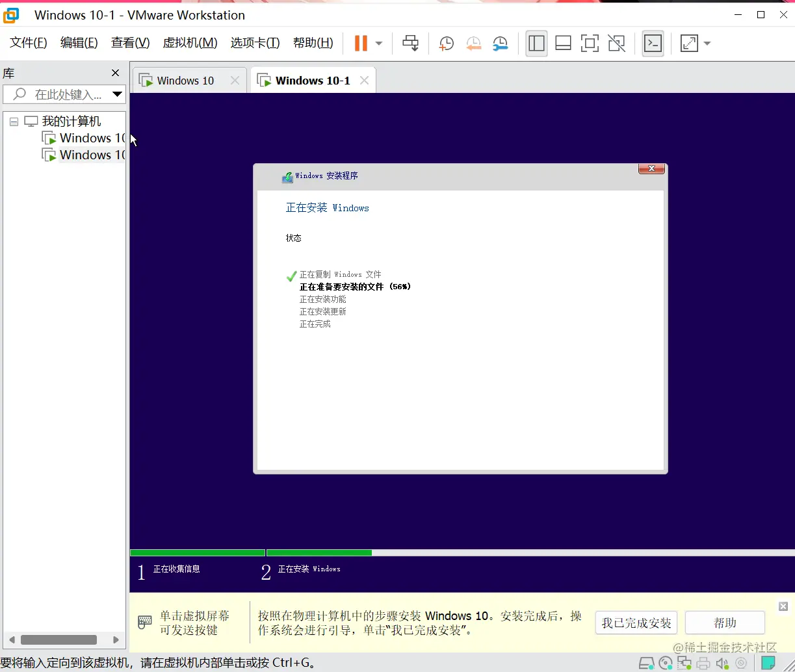Click the 正在复制 Windows 文件 status line
This screenshot has height=672, width=795.
[341, 274]
